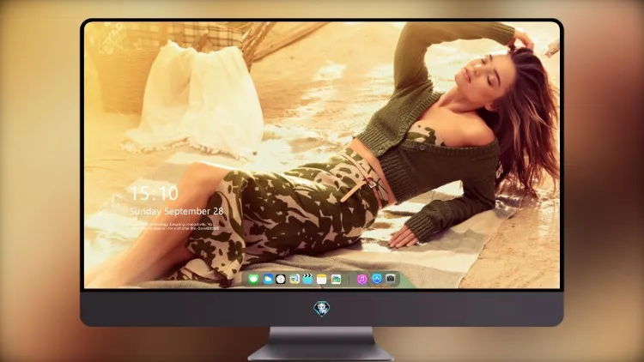
Task: Open the green Messages app in dock
Action: tap(253, 279)
